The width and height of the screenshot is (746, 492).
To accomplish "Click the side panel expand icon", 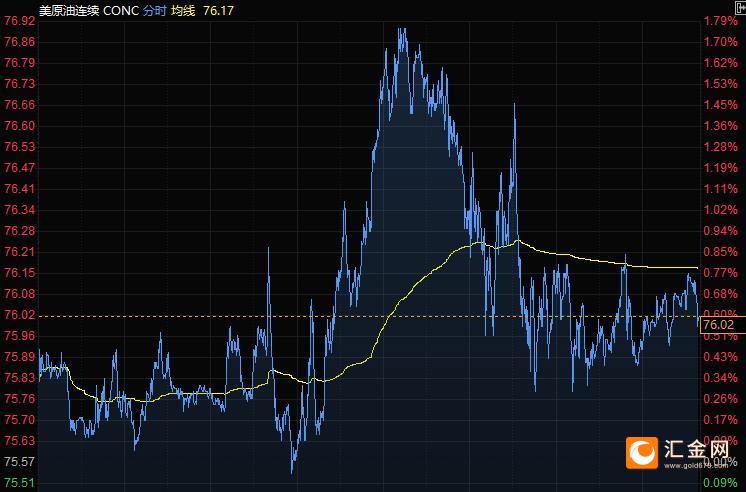I will pyautogui.click(x=741, y=8).
